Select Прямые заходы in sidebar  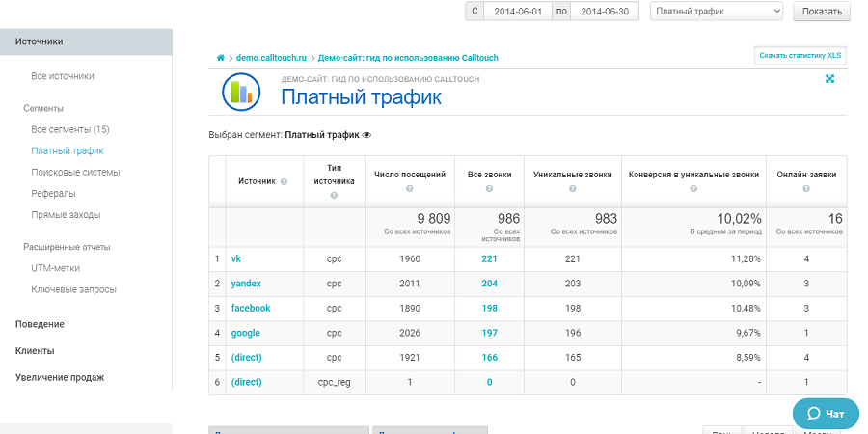66,215
